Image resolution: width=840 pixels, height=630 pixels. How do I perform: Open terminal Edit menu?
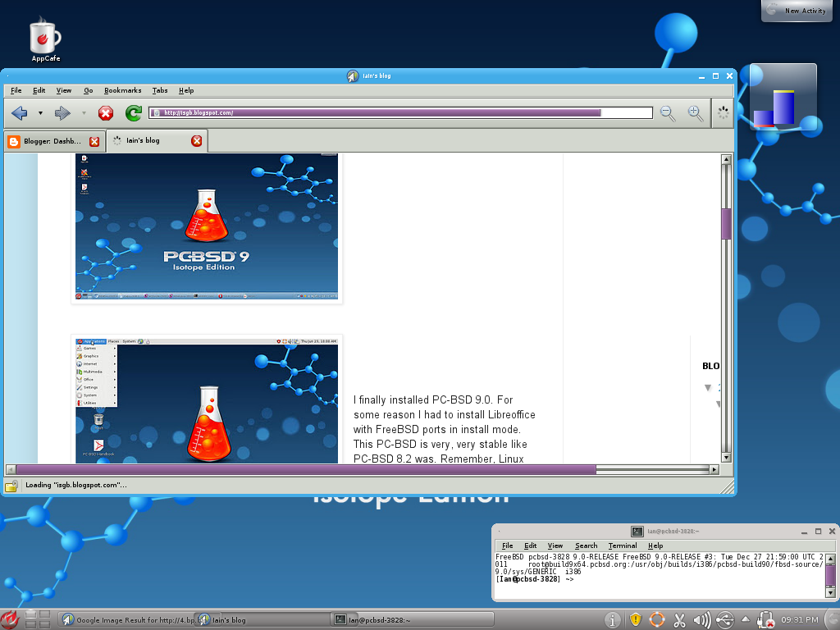[x=531, y=546]
